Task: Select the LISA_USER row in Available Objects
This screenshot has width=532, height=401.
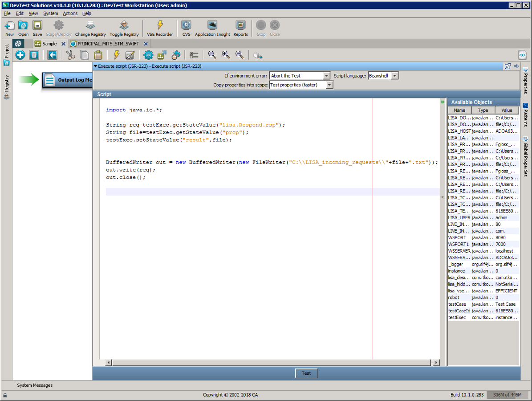Action: (483, 217)
